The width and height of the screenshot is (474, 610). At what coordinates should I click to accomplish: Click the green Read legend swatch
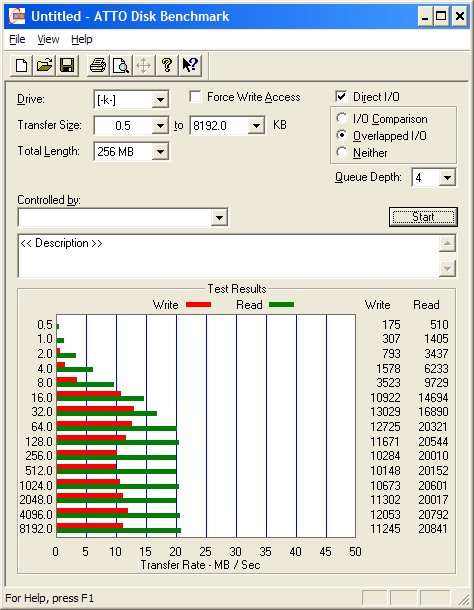point(281,305)
